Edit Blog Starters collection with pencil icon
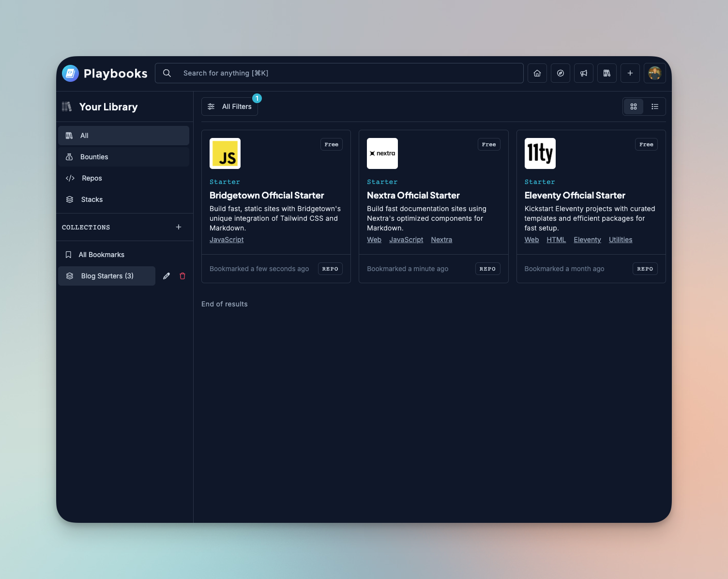Viewport: 728px width, 579px height. pyautogui.click(x=167, y=276)
